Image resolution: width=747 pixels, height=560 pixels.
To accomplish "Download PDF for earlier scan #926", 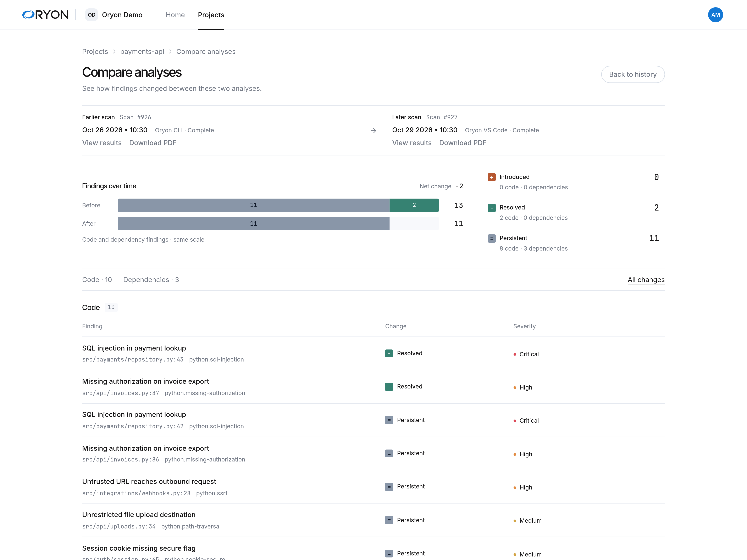I will tap(153, 143).
